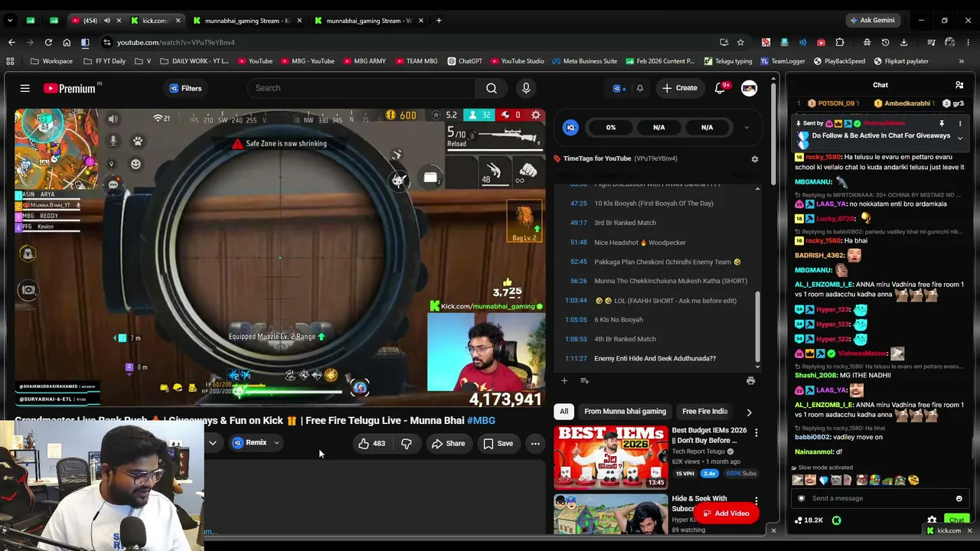
Task: Open pinned message options menu
Action: click(x=960, y=123)
